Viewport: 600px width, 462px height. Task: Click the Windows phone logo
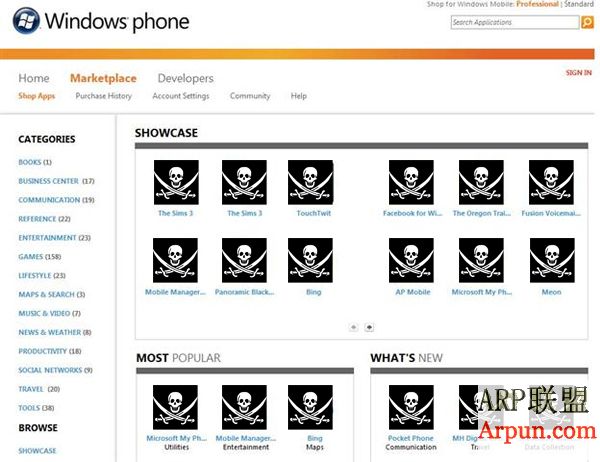pos(101,21)
